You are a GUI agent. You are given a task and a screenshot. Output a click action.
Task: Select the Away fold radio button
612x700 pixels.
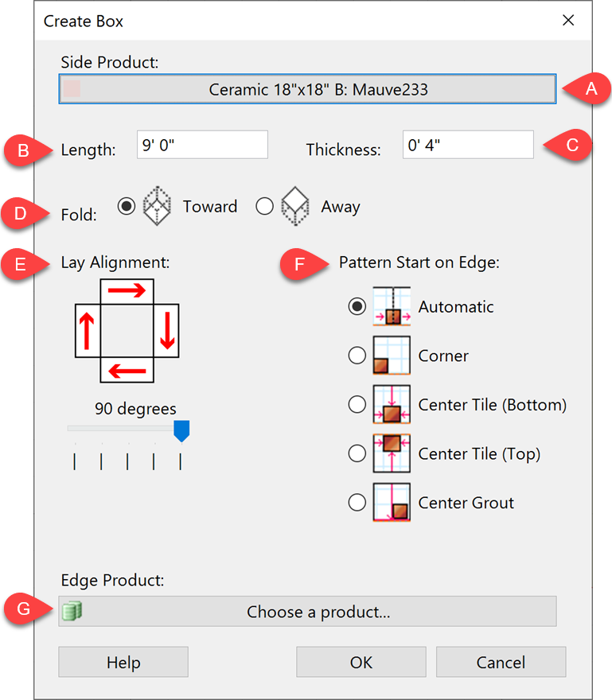click(x=264, y=206)
